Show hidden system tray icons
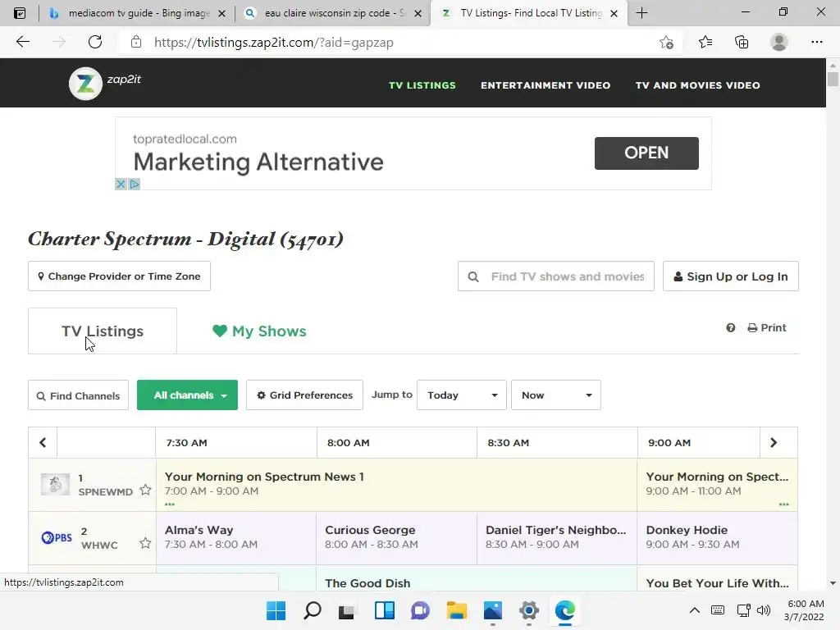The width and height of the screenshot is (840, 630). pos(694,610)
